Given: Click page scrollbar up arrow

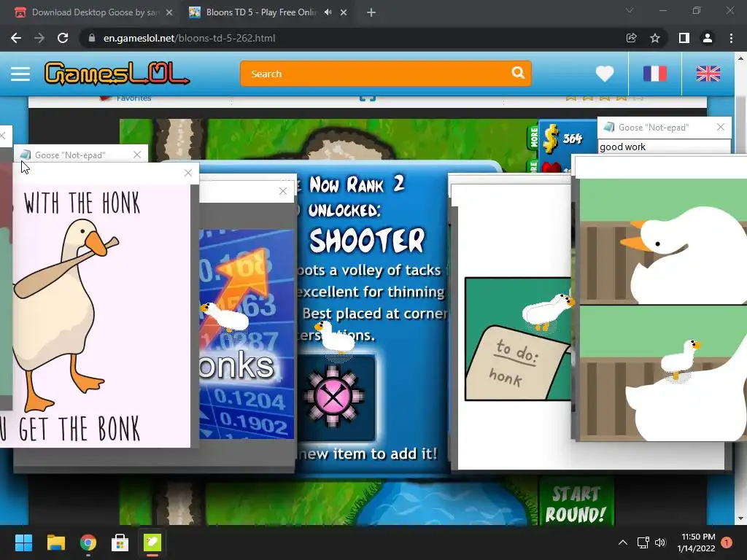Looking at the screenshot, I should click(740, 58).
